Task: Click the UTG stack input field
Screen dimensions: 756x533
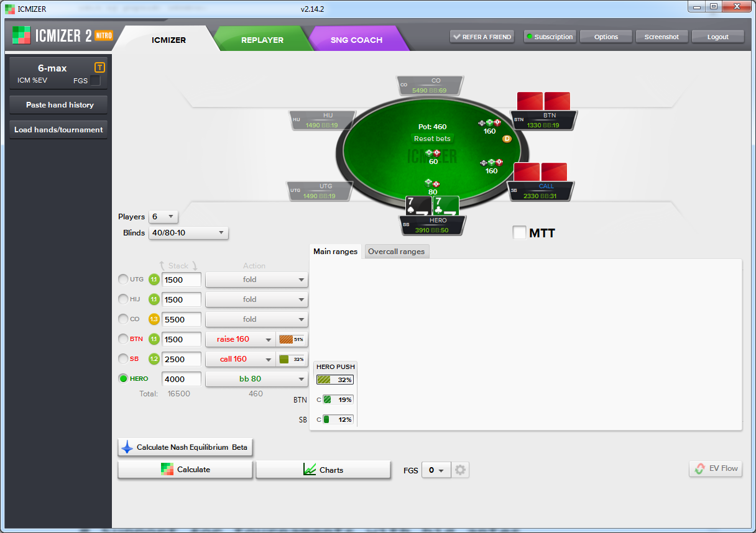Action: tap(182, 280)
